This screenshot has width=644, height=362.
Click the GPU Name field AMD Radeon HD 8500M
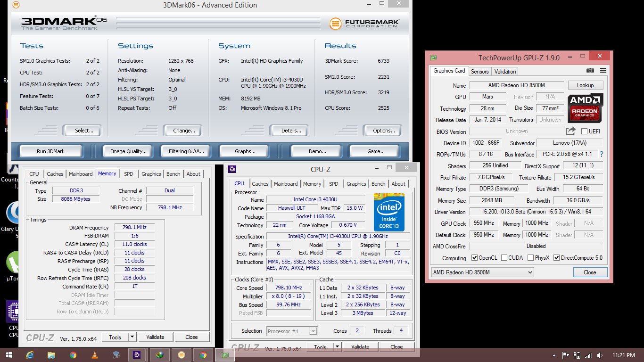click(516, 85)
